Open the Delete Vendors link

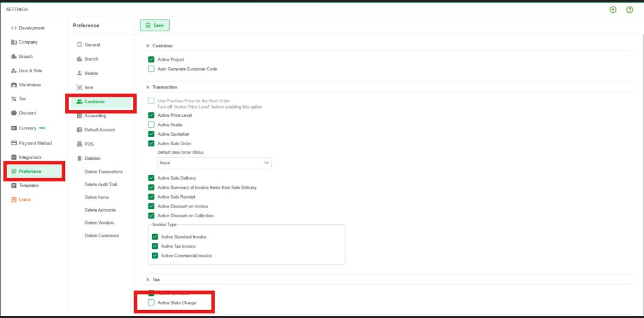click(x=99, y=223)
